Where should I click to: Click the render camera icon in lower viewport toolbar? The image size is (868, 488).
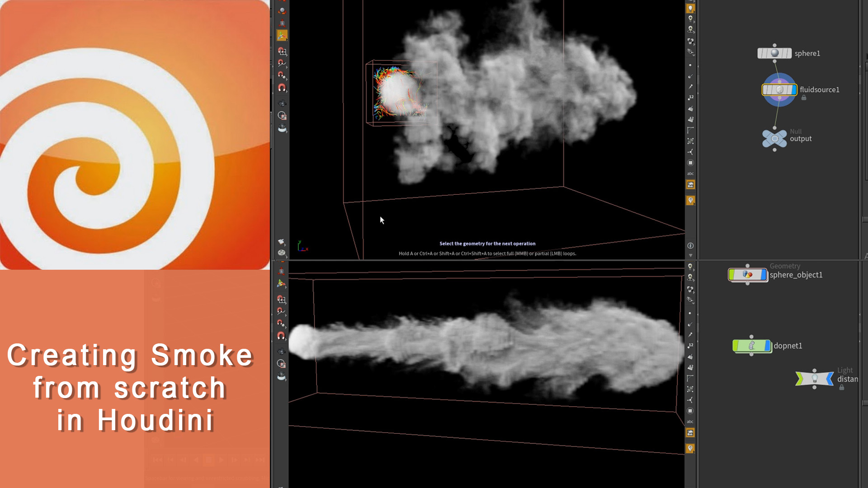[281, 376]
